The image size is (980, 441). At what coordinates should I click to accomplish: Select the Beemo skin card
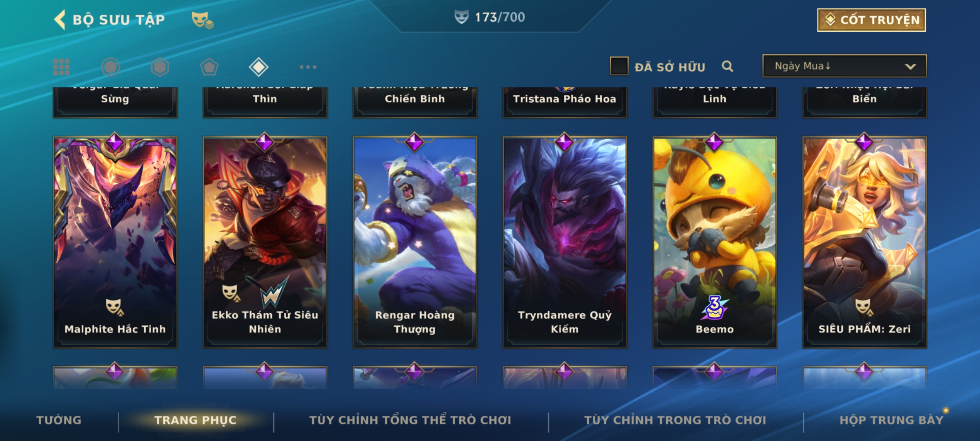715,243
